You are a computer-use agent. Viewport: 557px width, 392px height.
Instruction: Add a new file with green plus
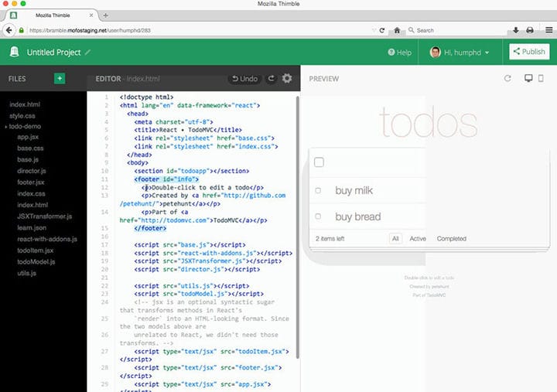[x=60, y=78]
